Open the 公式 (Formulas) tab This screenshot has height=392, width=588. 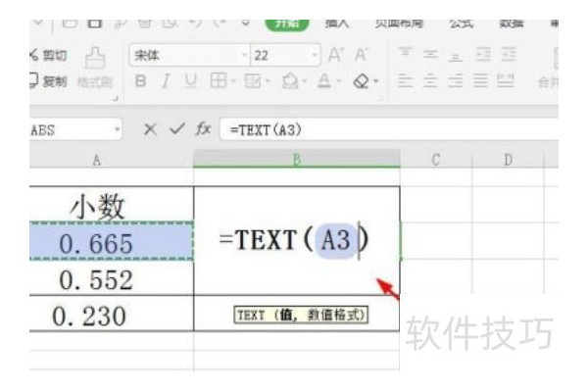462,24
